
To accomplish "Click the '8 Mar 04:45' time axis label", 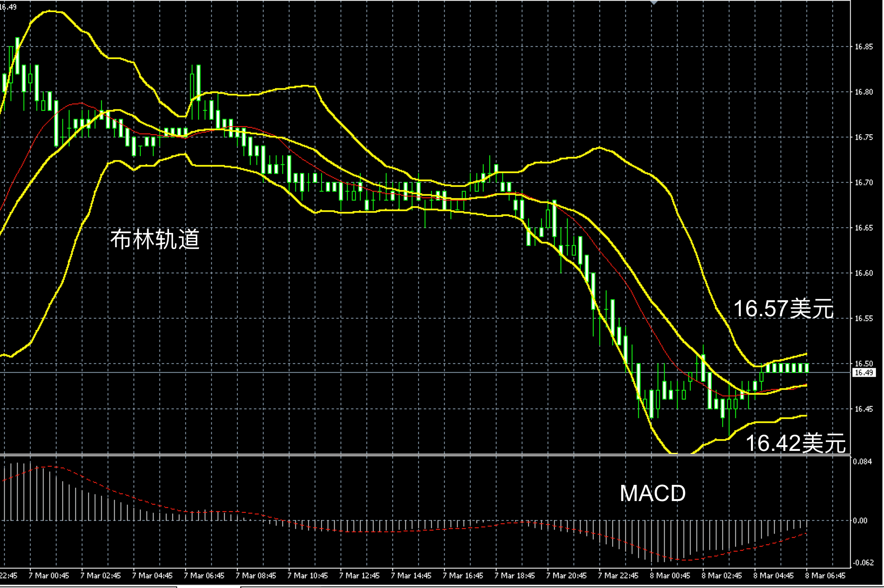I will pos(774,575).
